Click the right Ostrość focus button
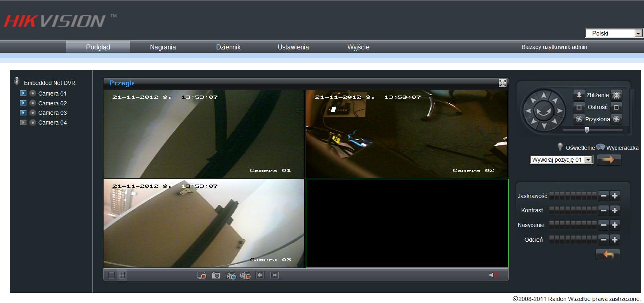644x303 pixels. click(616, 107)
